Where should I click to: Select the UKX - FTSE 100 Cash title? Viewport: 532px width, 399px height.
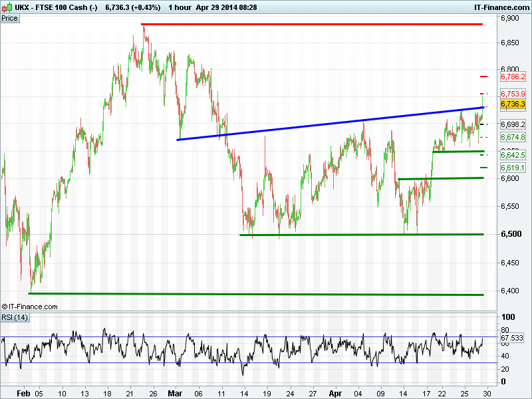click(x=56, y=7)
